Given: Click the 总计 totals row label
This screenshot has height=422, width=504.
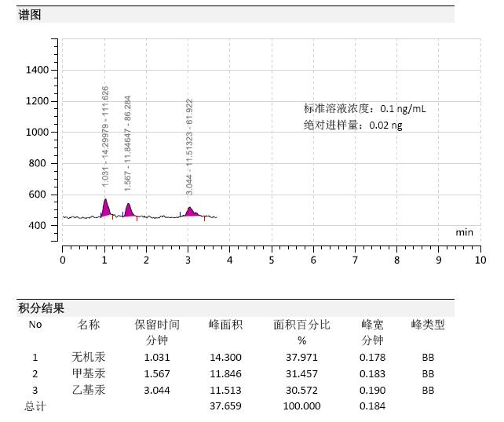Looking at the screenshot, I should click(x=35, y=406).
